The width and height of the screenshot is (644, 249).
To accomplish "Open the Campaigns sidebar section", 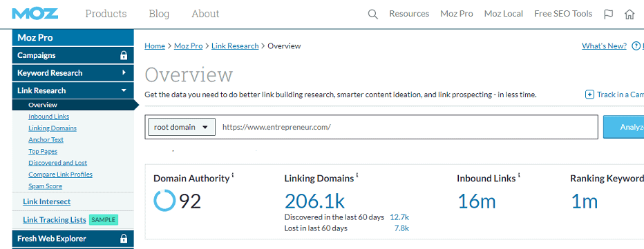I will 73,55.
